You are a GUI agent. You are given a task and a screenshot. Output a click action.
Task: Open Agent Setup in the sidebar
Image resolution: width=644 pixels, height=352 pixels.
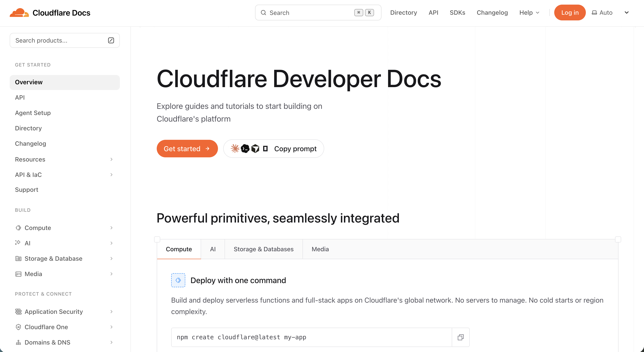pyautogui.click(x=33, y=113)
